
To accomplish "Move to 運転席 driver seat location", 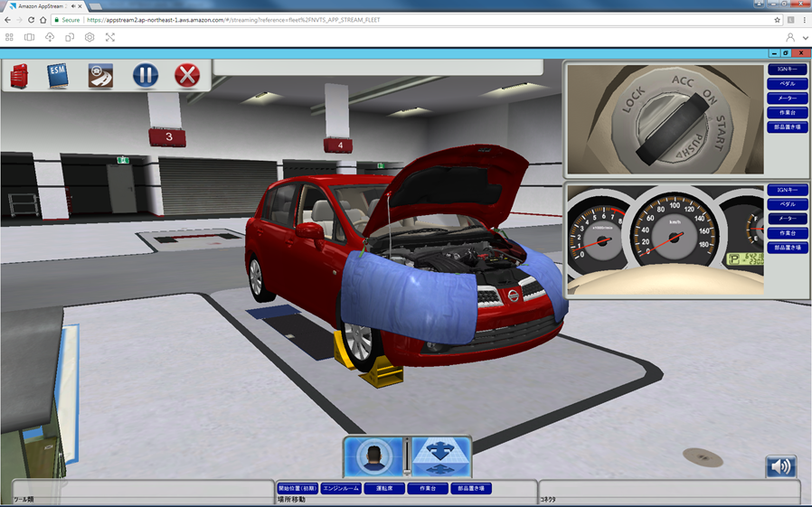I will click(384, 488).
